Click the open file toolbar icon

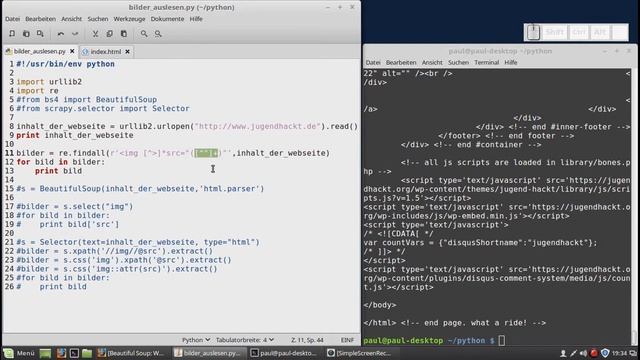click(x=26, y=34)
